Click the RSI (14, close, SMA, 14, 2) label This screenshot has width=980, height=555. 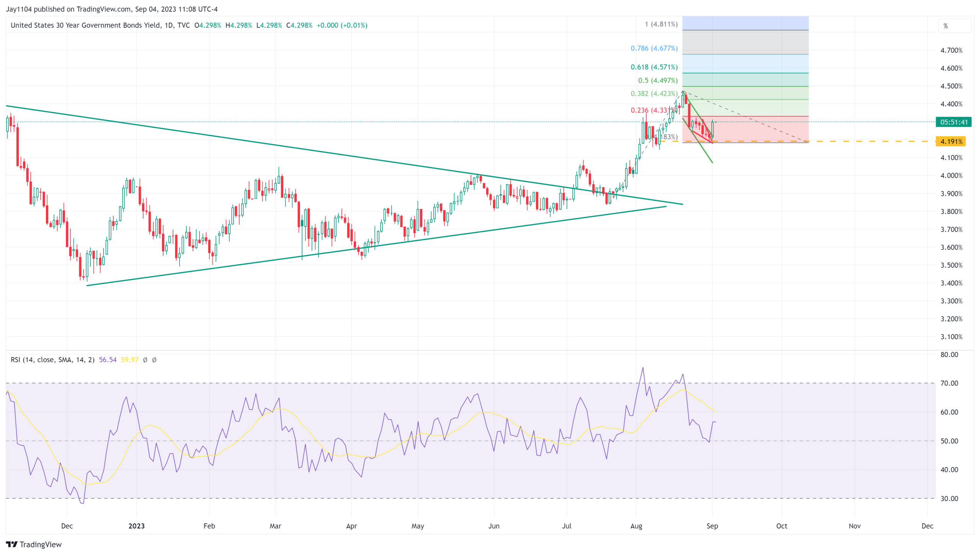[52, 360]
